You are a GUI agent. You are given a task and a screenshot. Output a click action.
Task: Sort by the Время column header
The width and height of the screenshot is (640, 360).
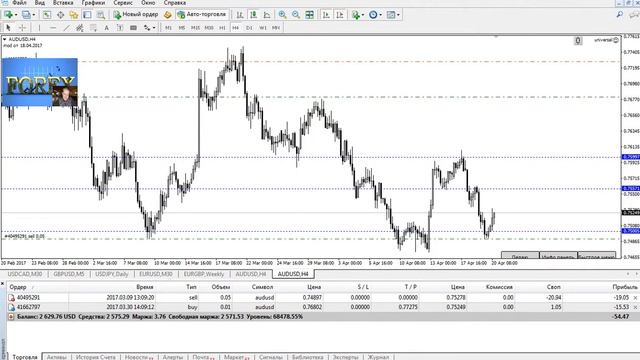tap(144, 287)
